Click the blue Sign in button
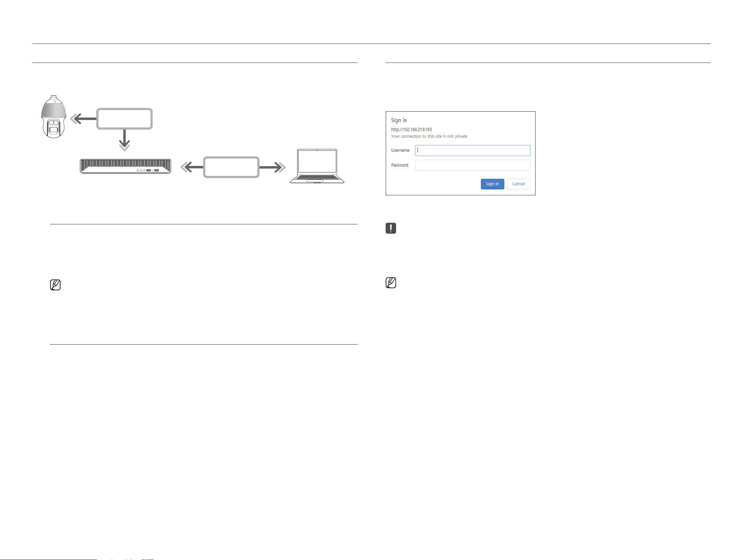 pyautogui.click(x=492, y=184)
